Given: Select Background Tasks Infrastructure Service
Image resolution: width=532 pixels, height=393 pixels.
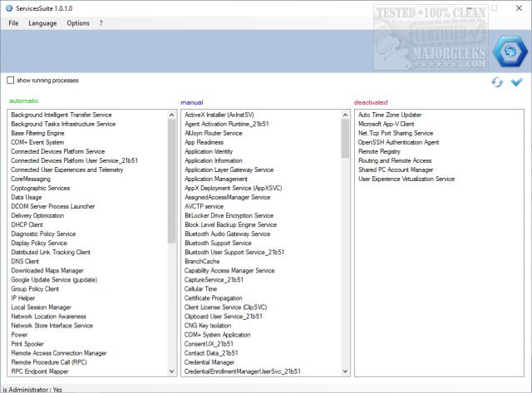Looking at the screenshot, I should 63,124.
